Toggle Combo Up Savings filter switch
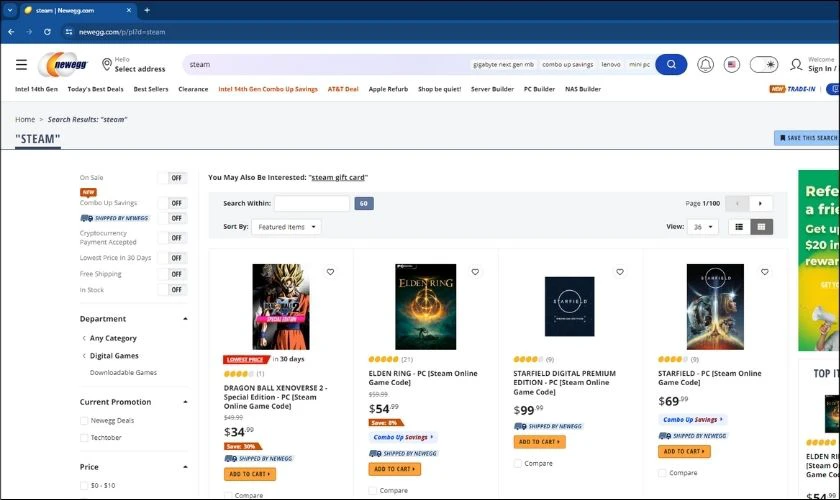Viewport: 840px width, 500px height. click(x=172, y=203)
